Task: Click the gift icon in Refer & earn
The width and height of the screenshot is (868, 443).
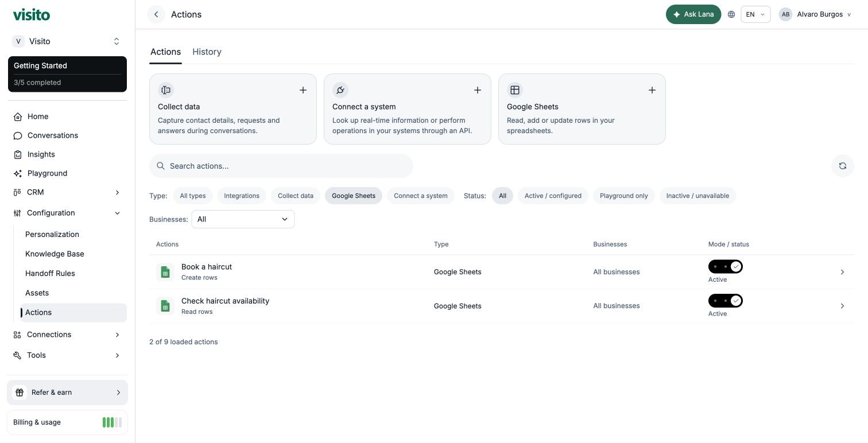Action: 20,393
